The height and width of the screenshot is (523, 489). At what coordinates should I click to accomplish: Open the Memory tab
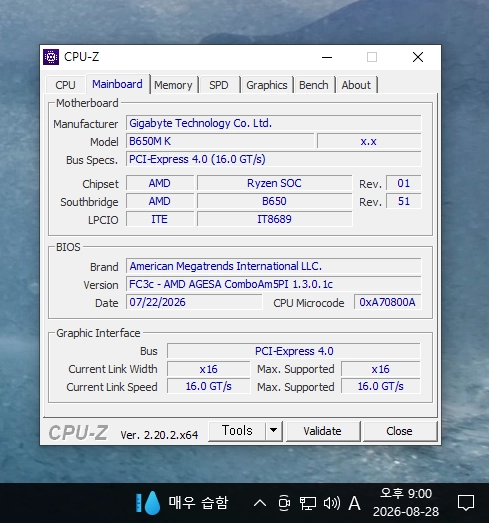pos(173,85)
